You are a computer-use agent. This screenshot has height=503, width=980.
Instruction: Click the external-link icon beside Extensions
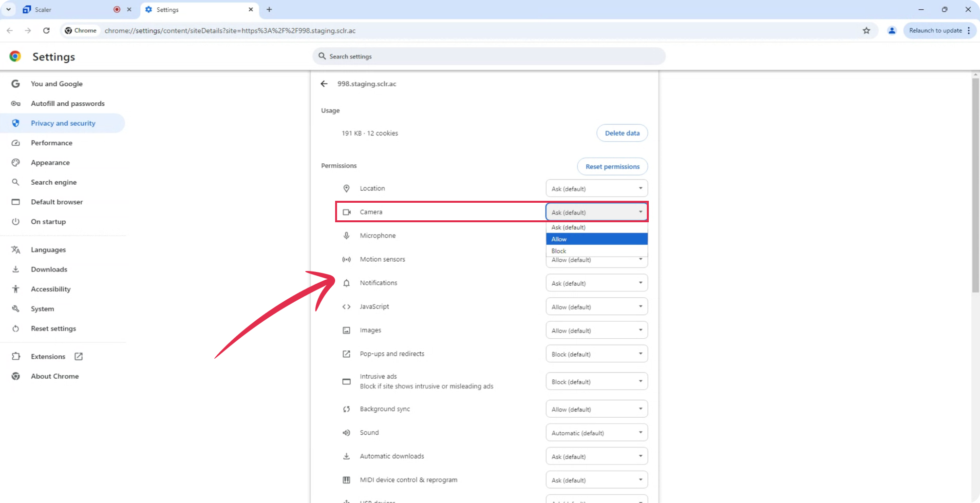tap(78, 357)
